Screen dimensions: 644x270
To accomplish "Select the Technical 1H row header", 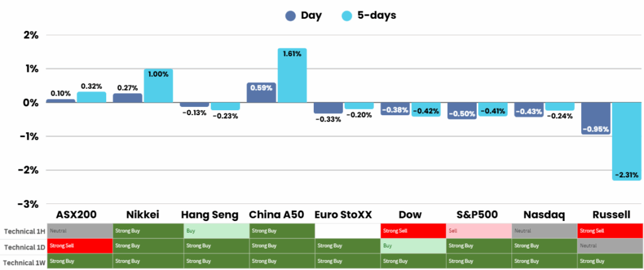I will point(23,231).
